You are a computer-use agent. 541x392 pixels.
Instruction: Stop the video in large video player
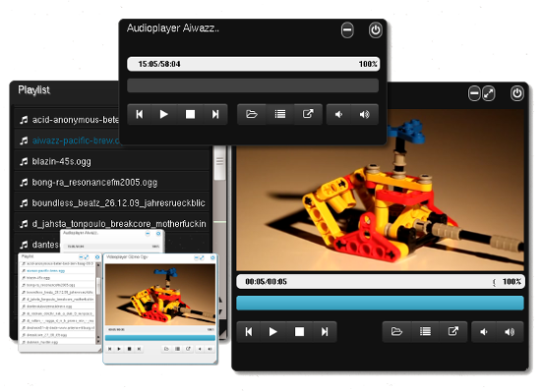pos(299,332)
